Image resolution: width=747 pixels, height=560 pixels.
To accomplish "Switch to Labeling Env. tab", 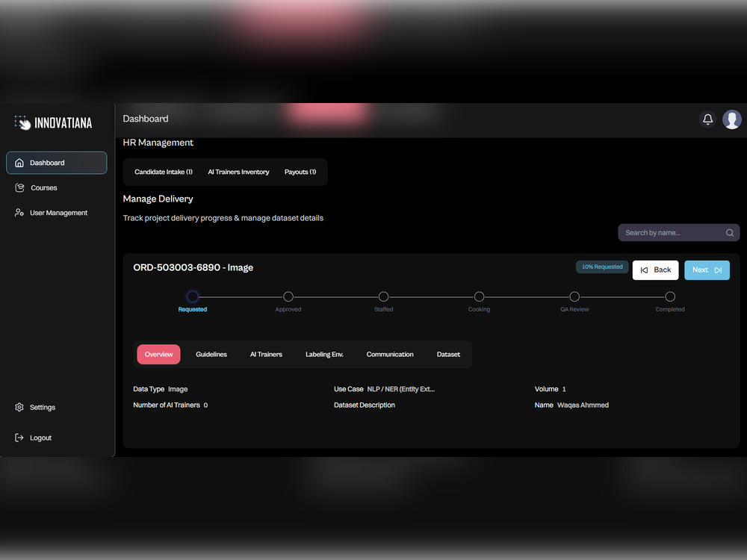I will click(x=324, y=354).
